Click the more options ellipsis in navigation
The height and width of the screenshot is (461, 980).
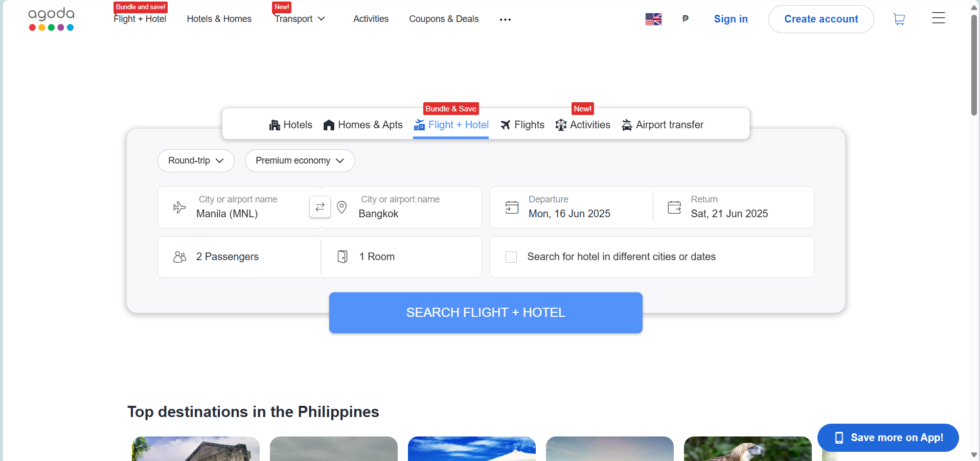coord(505,19)
